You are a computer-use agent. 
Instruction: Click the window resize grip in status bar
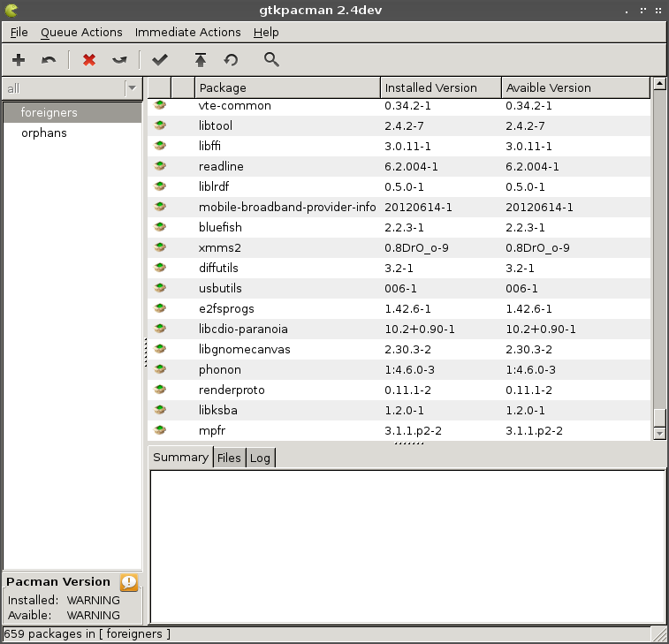click(659, 634)
